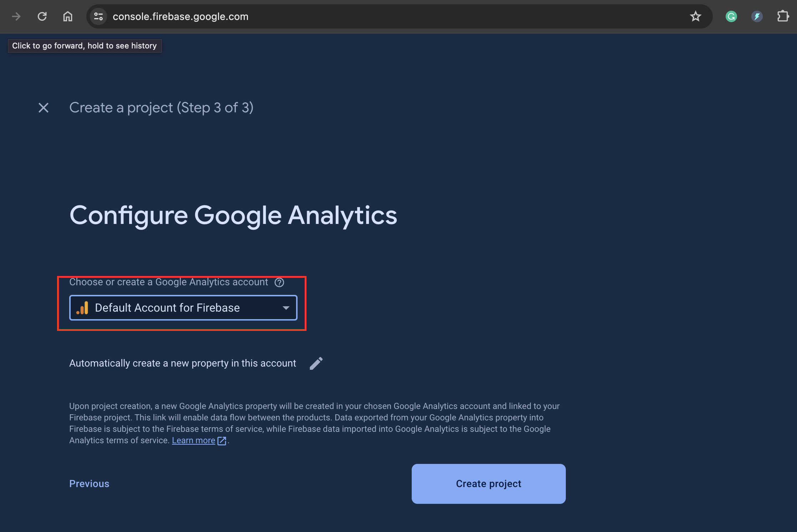Open the browser extensions puzzle menu
Image resolution: width=797 pixels, height=532 pixels.
(x=783, y=16)
